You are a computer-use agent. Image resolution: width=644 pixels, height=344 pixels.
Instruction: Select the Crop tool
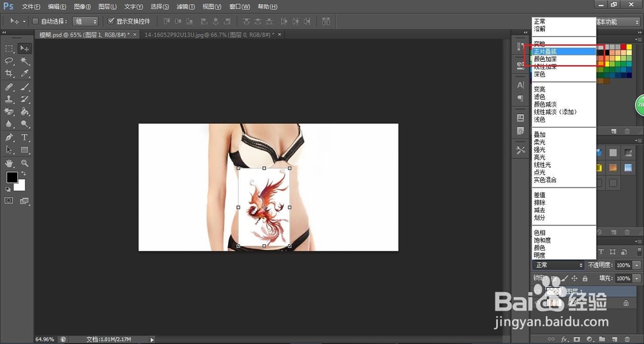pos(8,73)
